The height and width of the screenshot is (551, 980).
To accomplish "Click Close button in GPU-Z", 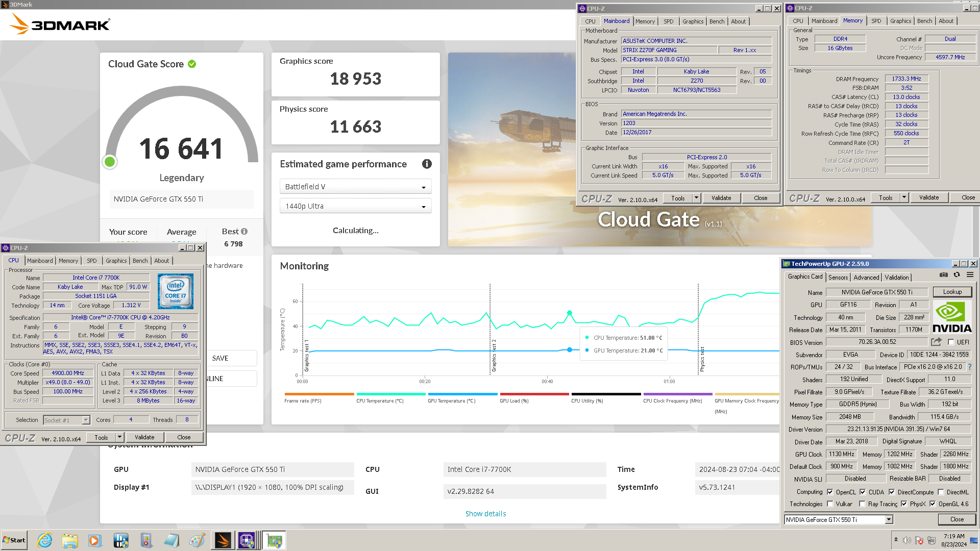I will click(957, 519).
